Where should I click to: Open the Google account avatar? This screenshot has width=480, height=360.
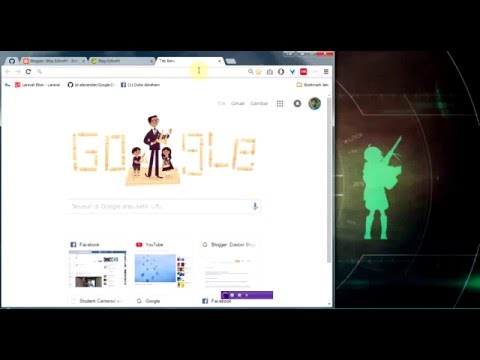315,104
